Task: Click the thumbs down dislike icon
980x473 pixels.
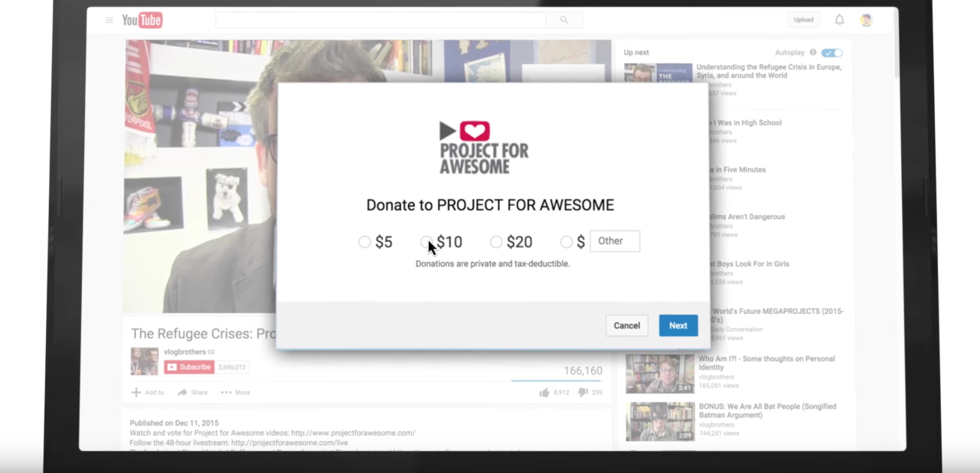Action: tap(583, 393)
